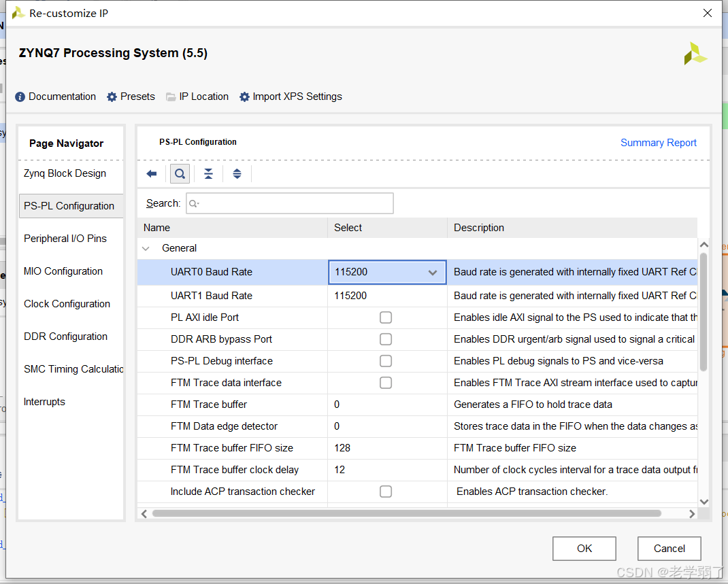
Task: Select the PS-PL Debug interface row name
Action: [222, 362]
